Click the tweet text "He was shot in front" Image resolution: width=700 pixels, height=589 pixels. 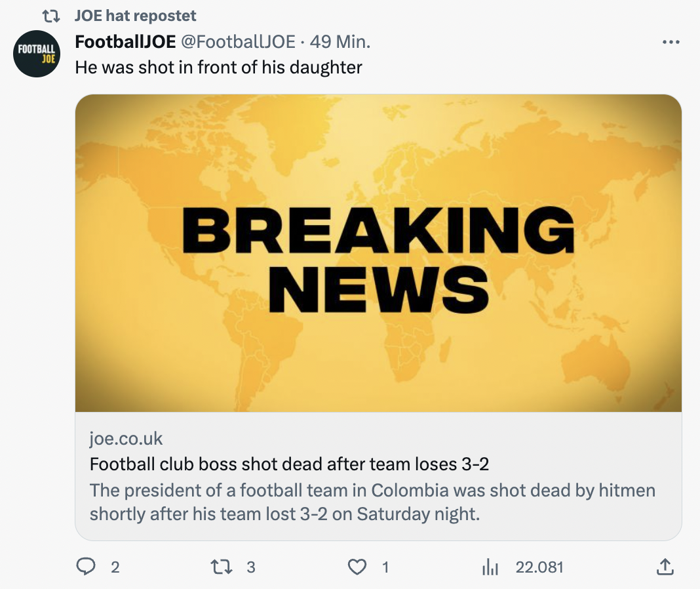[218, 67]
